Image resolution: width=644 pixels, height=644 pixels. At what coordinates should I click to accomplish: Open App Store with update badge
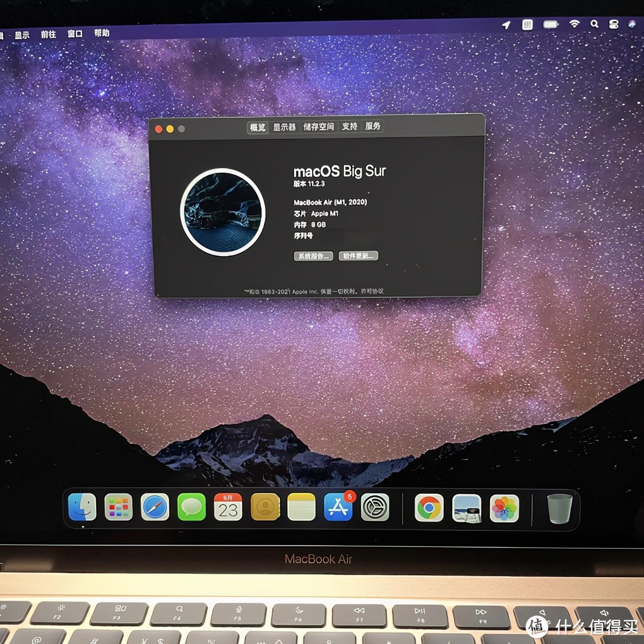338,507
